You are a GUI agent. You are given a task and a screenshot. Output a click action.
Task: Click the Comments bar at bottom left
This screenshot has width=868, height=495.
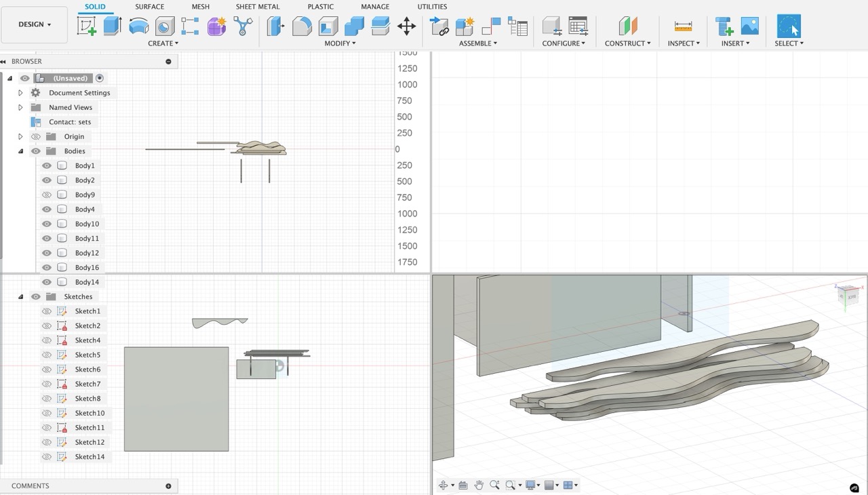30,486
